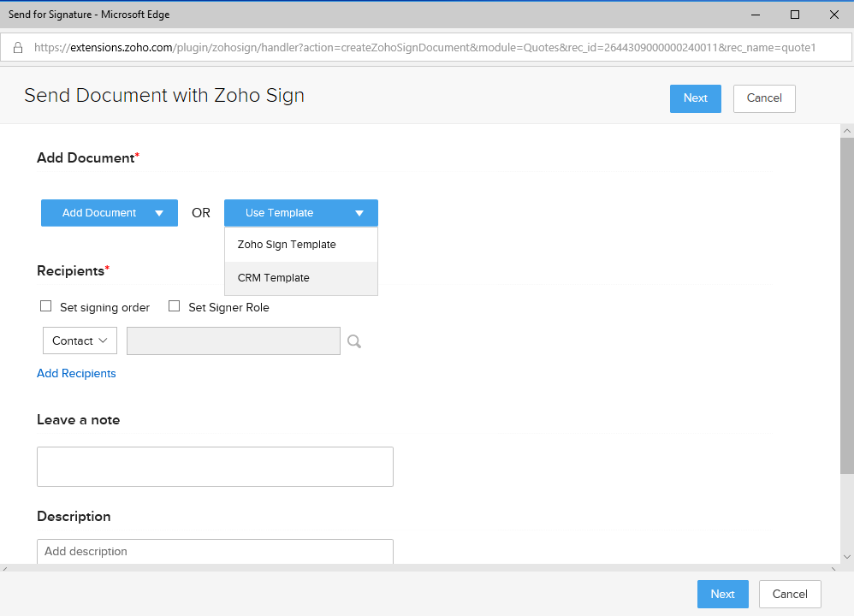Click the padlock icon in address bar
This screenshot has height=616, width=854.
18,47
